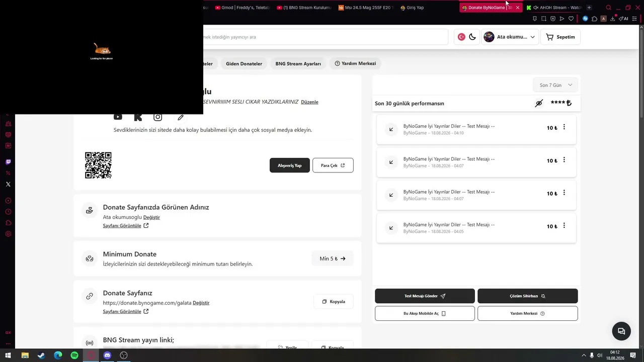Click Değiştir link next to Ata okumusoglu
Screen dimensions: 644x362
click(151, 217)
